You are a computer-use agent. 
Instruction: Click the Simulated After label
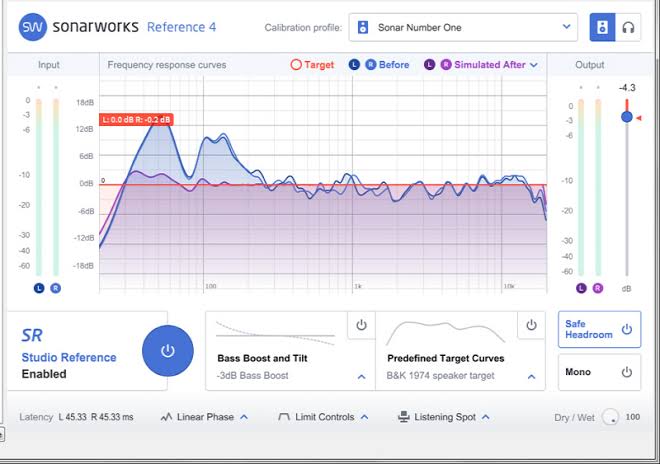[490, 64]
